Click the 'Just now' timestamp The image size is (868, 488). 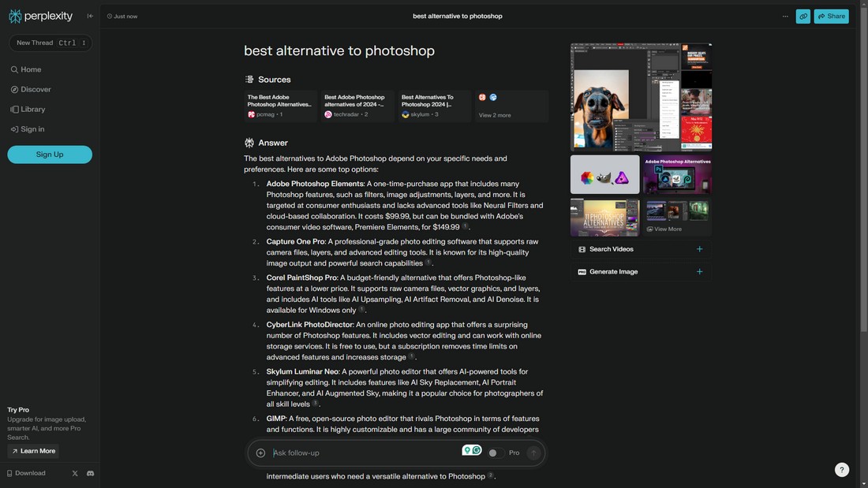coord(122,17)
